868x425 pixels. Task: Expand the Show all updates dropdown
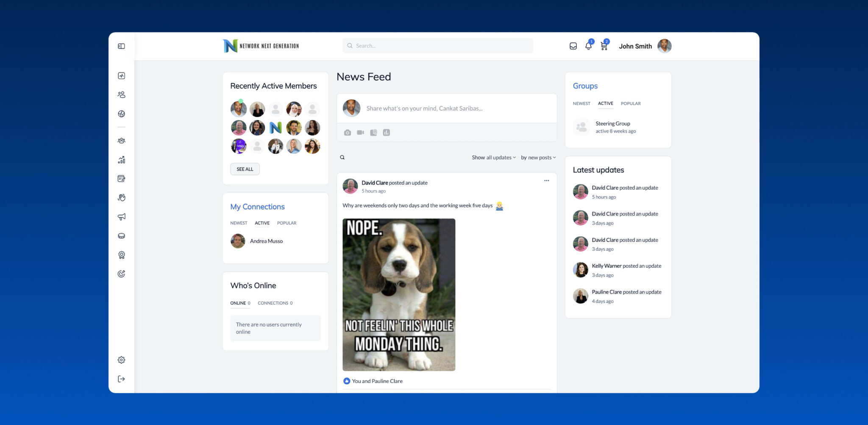[493, 157]
